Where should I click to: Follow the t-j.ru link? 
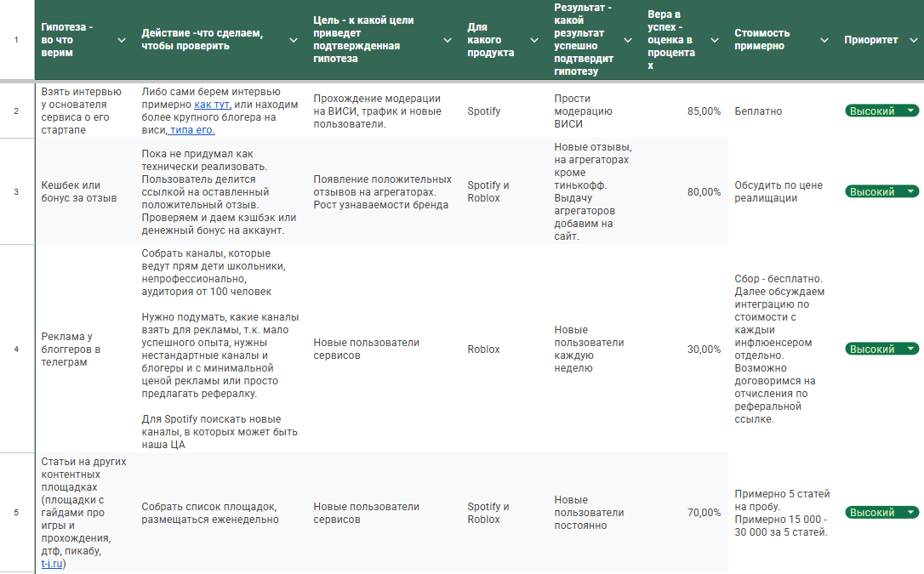[x=53, y=564]
